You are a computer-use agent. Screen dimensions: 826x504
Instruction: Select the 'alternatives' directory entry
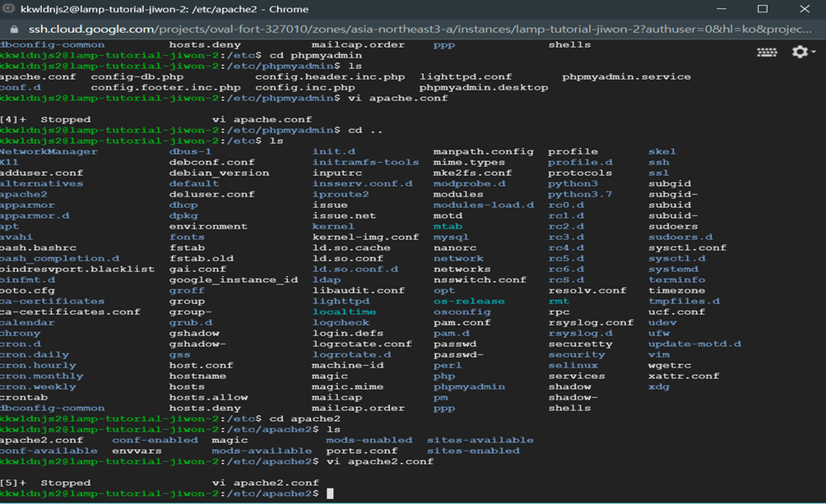(42, 184)
